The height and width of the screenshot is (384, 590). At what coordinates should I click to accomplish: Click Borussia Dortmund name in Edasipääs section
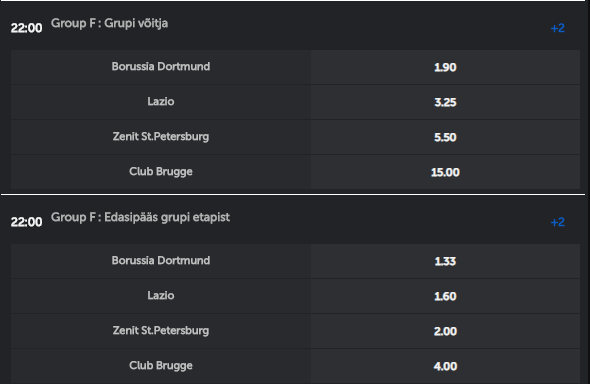pyautogui.click(x=161, y=261)
